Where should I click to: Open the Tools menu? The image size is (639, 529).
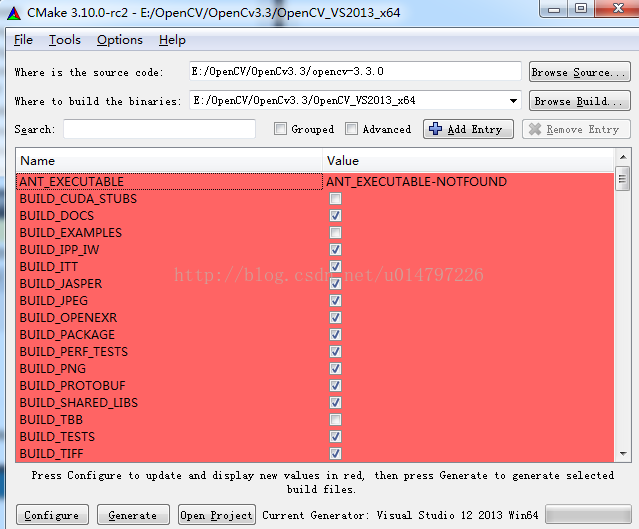point(65,40)
